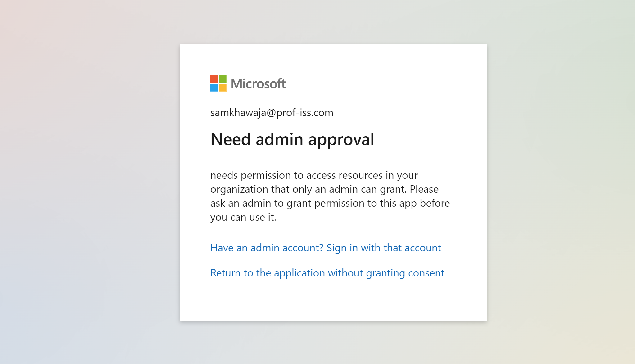Image resolution: width=635 pixels, height=364 pixels.
Task: Select the blue square in the Microsoft logo
Action: tap(214, 88)
